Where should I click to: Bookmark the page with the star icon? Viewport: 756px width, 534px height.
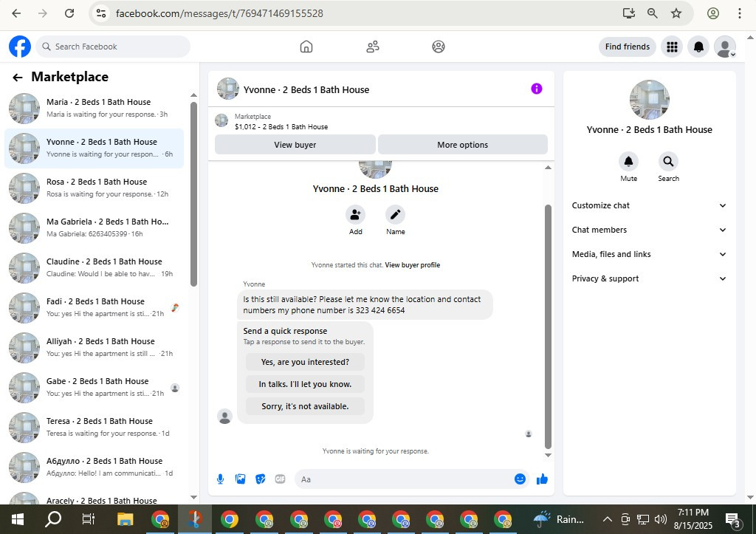coord(676,13)
